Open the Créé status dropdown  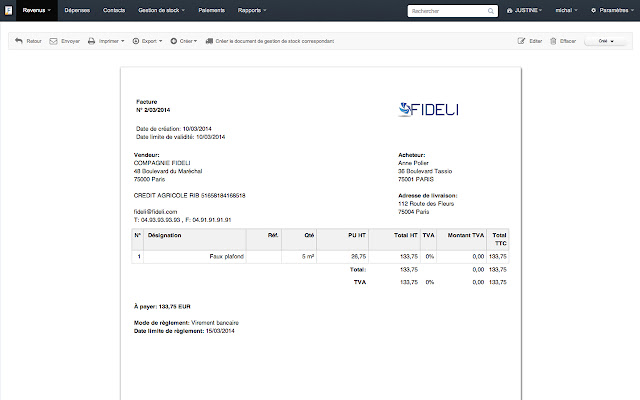point(605,41)
